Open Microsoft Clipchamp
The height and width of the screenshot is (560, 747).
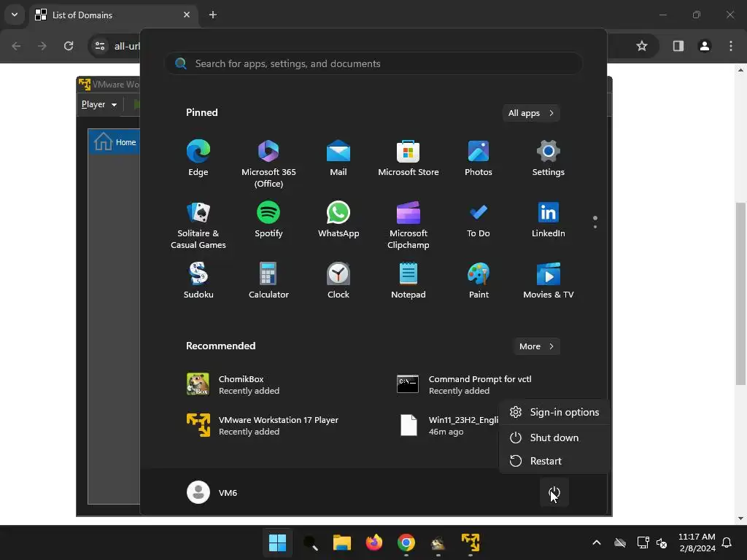(x=409, y=225)
